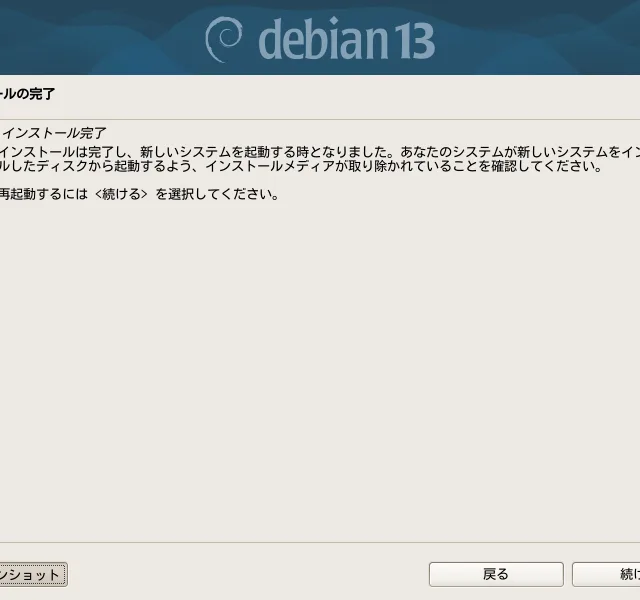
Task: Click the 続ける button to reboot
Action: click(607, 574)
